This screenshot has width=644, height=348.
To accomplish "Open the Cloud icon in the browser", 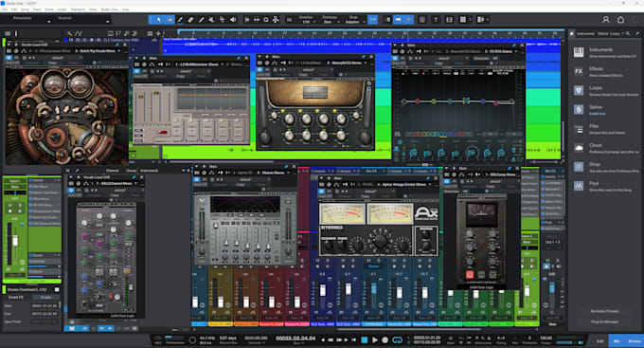I will coord(579,148).
